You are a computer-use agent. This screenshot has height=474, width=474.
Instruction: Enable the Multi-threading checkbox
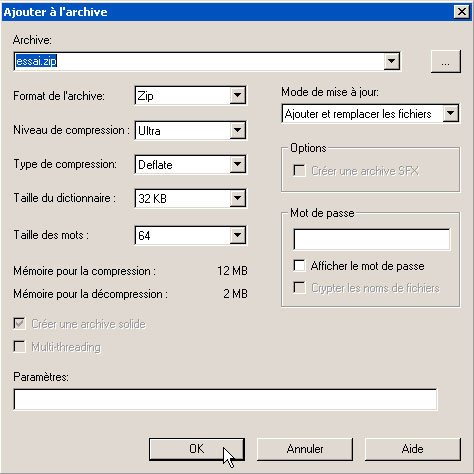19,347
